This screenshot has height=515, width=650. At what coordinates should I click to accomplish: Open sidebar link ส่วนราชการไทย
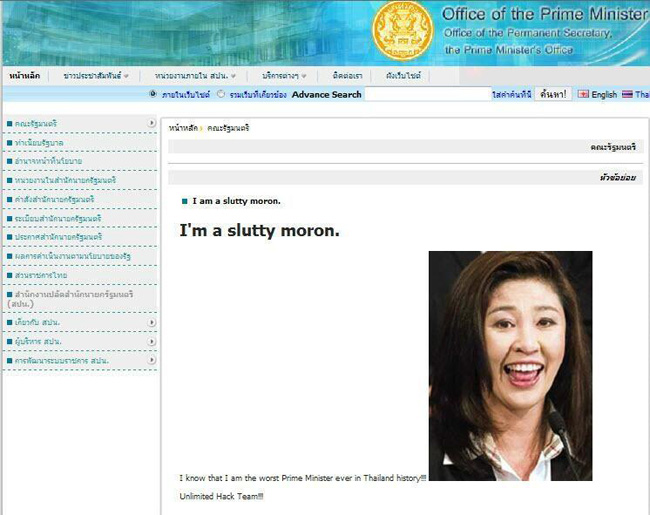(x=41, y=275)
